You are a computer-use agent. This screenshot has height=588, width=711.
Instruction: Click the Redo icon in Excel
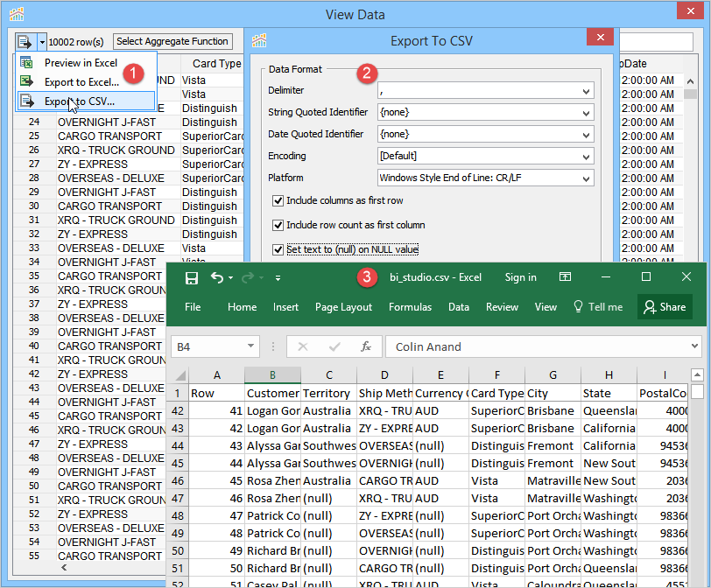[x=248, y=277]
